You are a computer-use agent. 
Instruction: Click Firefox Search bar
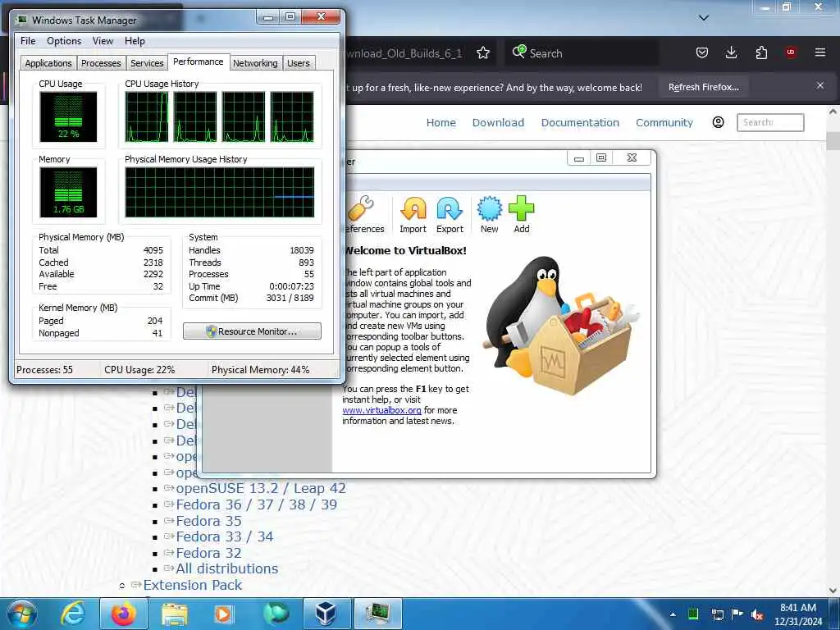pos(582,53)
